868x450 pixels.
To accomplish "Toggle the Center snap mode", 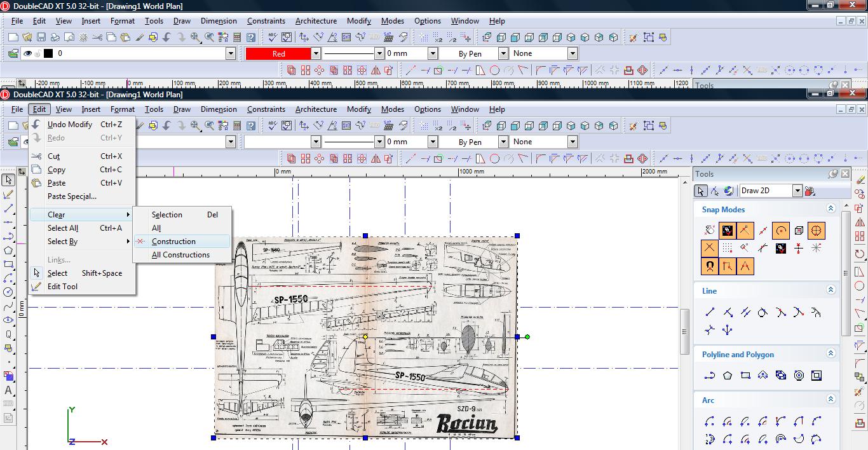I will click(781, 230).
